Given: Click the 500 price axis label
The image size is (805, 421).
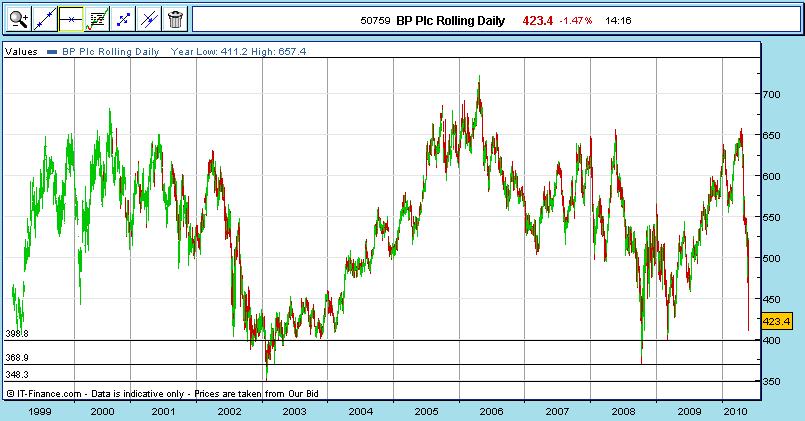Looking at the screenshot, I should [771, 258].
